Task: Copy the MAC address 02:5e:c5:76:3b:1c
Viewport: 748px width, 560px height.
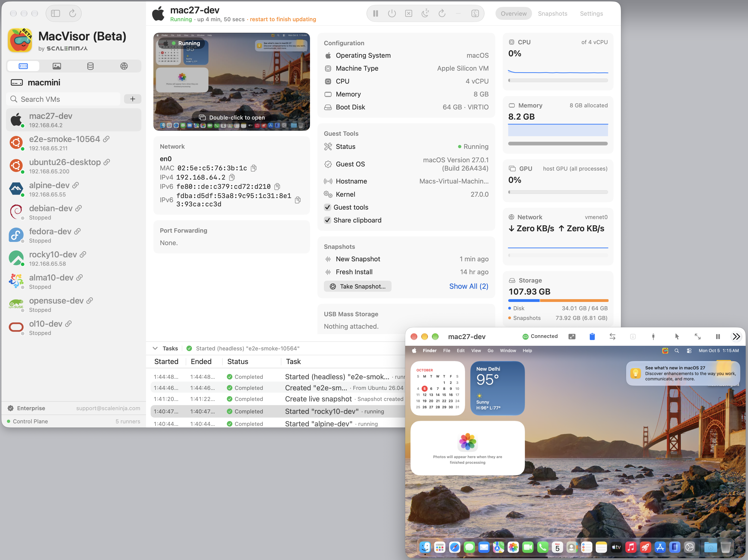Action: (254, 168)
